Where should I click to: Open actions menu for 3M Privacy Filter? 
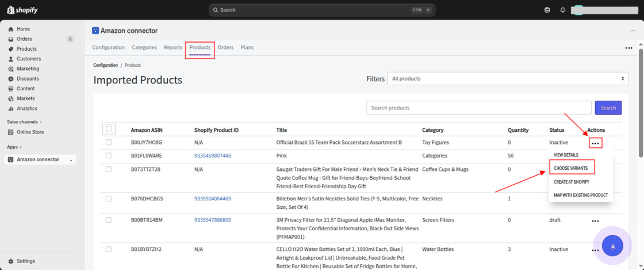coord(596,221)
